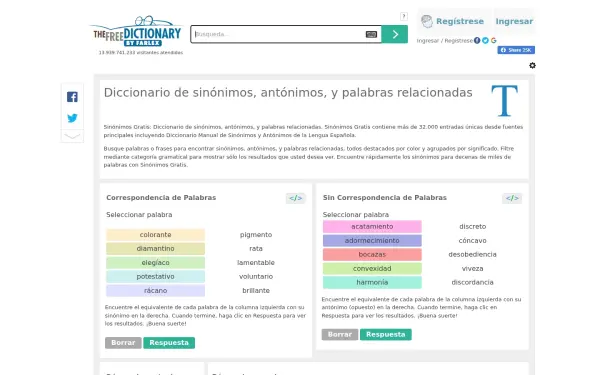Click Borrar in the antonym matching game

[x=340, y=334]
